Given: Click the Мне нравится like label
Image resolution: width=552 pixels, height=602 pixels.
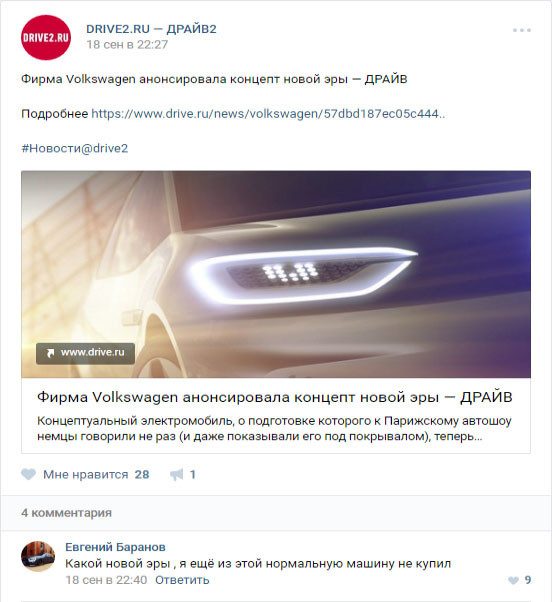Looking at the screenshot, I should pyautogui.click(x=86, y=475).
